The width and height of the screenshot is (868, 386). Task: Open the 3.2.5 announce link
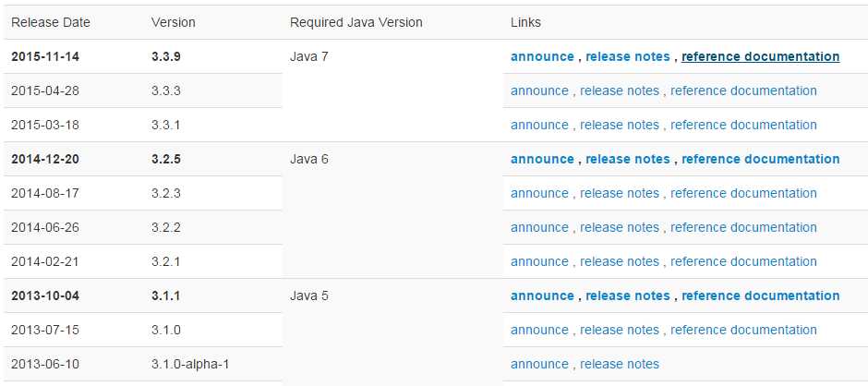542,159
